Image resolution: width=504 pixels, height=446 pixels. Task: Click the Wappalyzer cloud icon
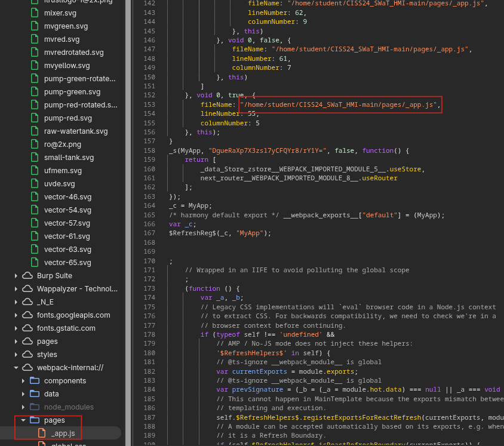(x=27, y=289)
